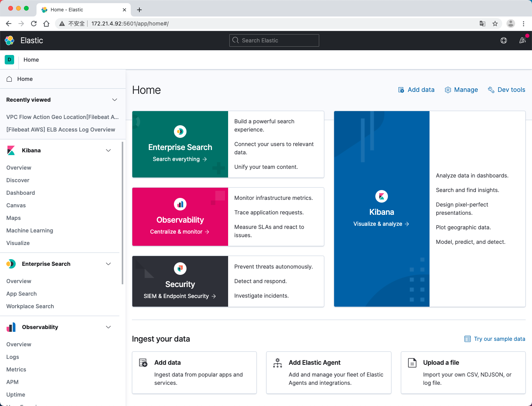The image size is (532, 406).
Task: Open Overview under Observability group
Action: tap(19, 344)
